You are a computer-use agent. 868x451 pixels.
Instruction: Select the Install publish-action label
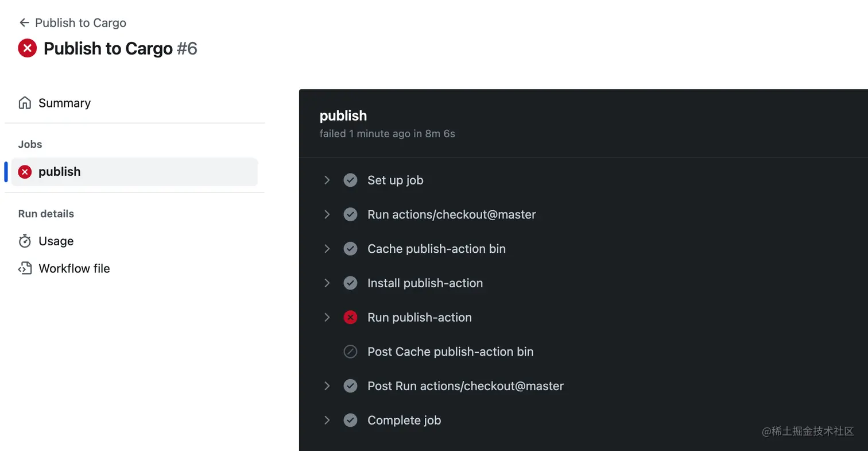coord(425,283)
